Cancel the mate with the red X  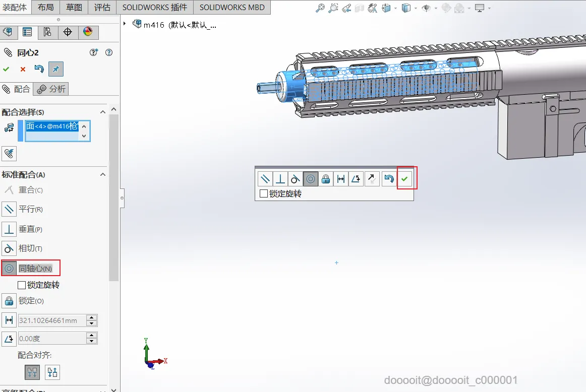[x=23, y=70]
